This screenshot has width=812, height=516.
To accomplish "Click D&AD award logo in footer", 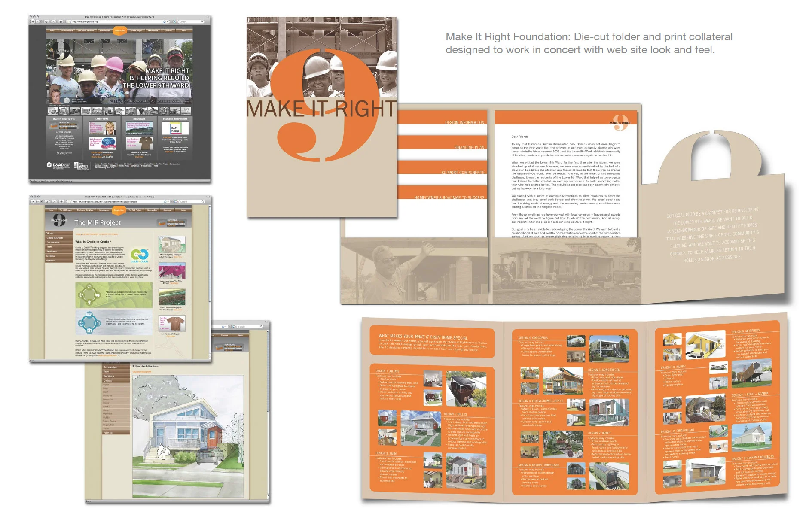I will pos(58,165).
